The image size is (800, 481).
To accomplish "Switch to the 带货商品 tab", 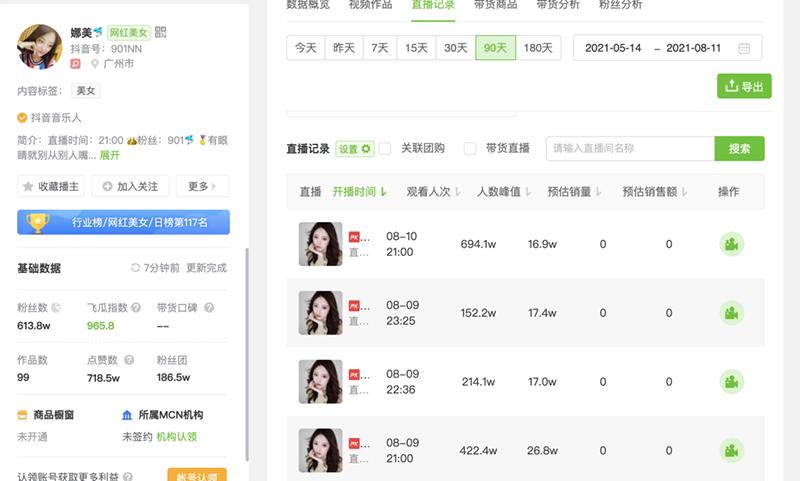I will pos(495,5).
